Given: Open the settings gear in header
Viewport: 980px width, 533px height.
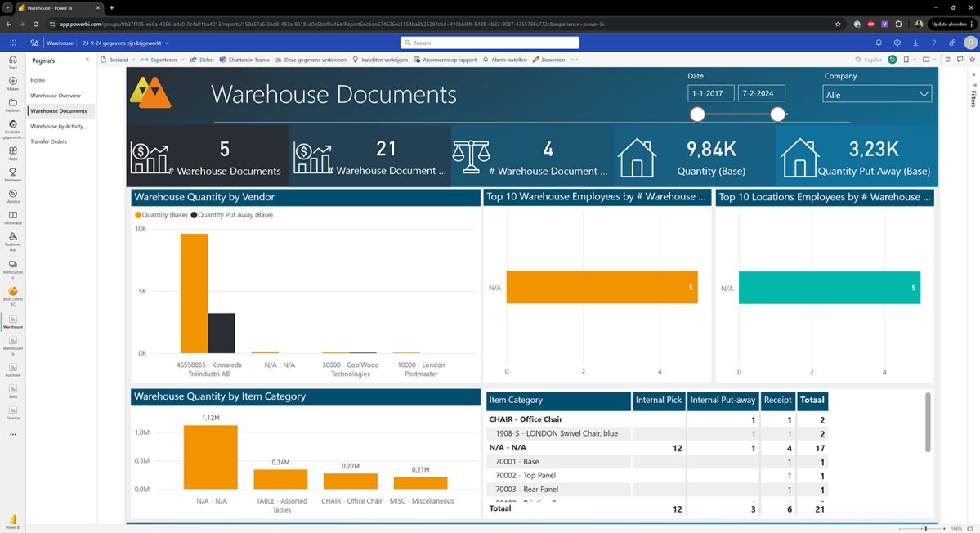Looking at the screenshot, I should tap(897, 43).
